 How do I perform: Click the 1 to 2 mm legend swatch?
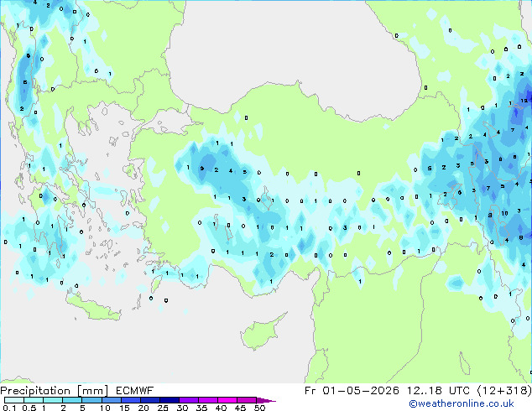pos(53,400)
